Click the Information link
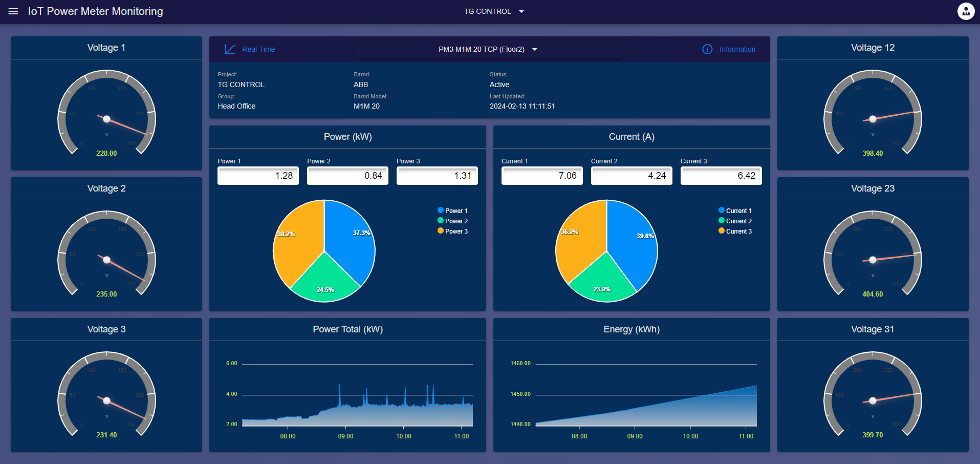The width and height of the screenshot is (980, 464). pos(737,49)
